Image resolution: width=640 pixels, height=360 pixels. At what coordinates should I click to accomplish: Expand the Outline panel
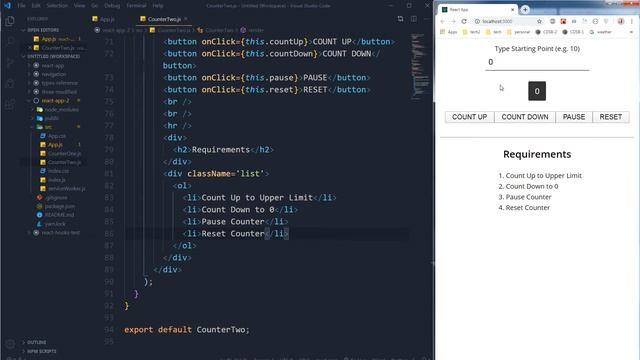(x=36, y=342)
